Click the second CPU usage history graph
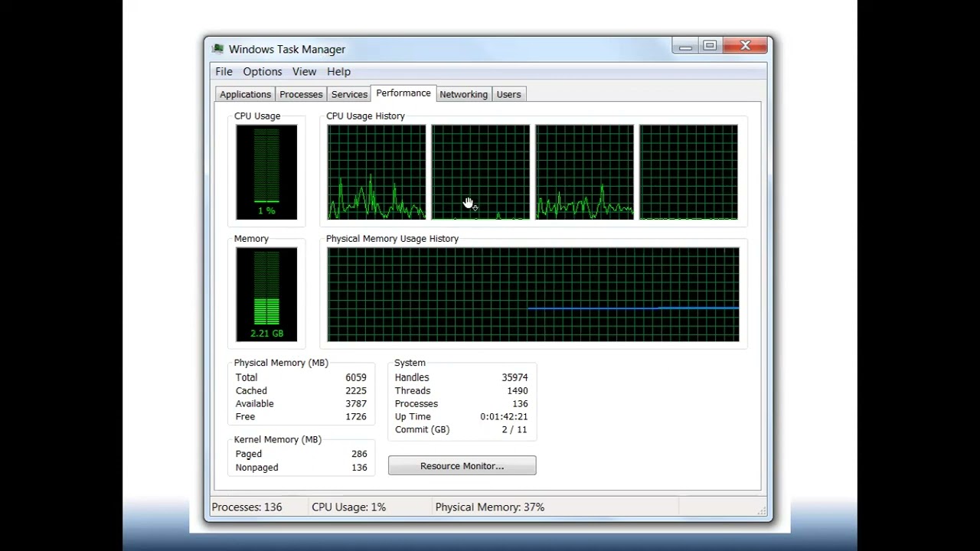 coord(481,172)
